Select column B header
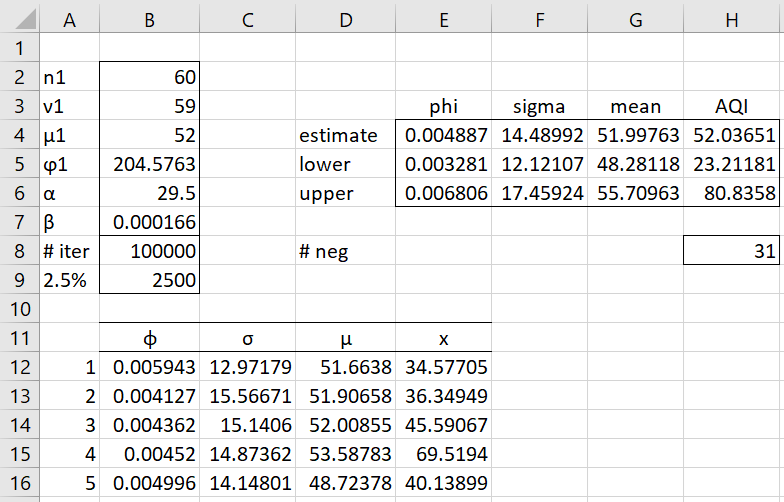Screen dimensions: 784x502 pyautogui.click(x=150, y=18)
